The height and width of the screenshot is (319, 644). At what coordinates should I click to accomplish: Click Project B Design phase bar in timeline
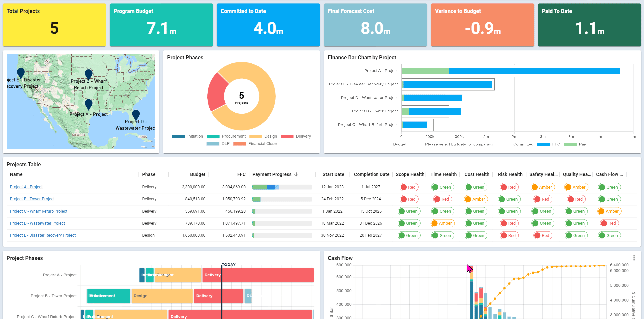click(162, 296)
